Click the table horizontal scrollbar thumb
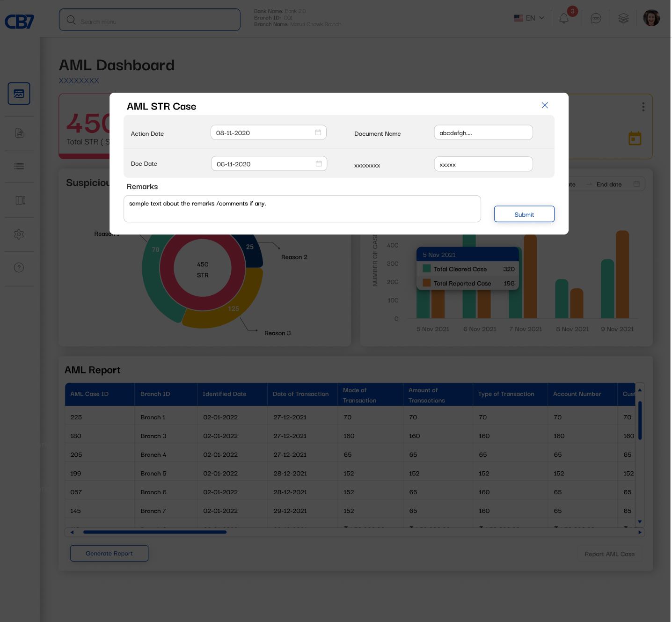672x622 pixels. click(x=155, y=532)
